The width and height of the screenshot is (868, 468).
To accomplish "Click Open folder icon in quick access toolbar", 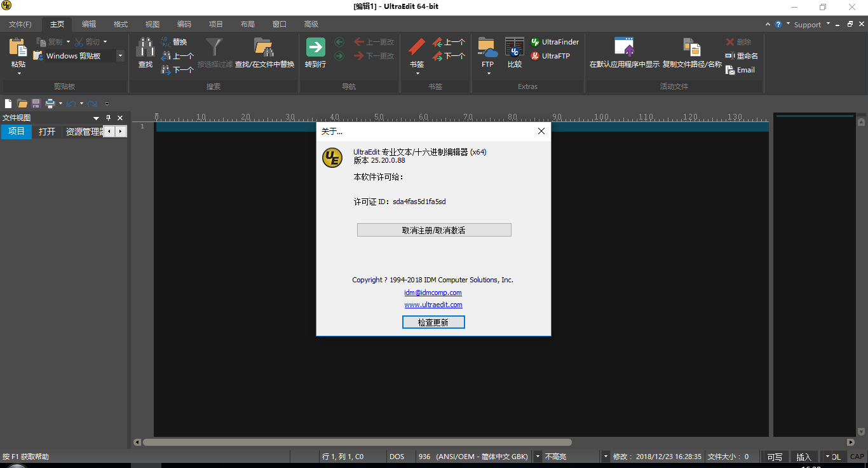I will [x=22, y=103].
